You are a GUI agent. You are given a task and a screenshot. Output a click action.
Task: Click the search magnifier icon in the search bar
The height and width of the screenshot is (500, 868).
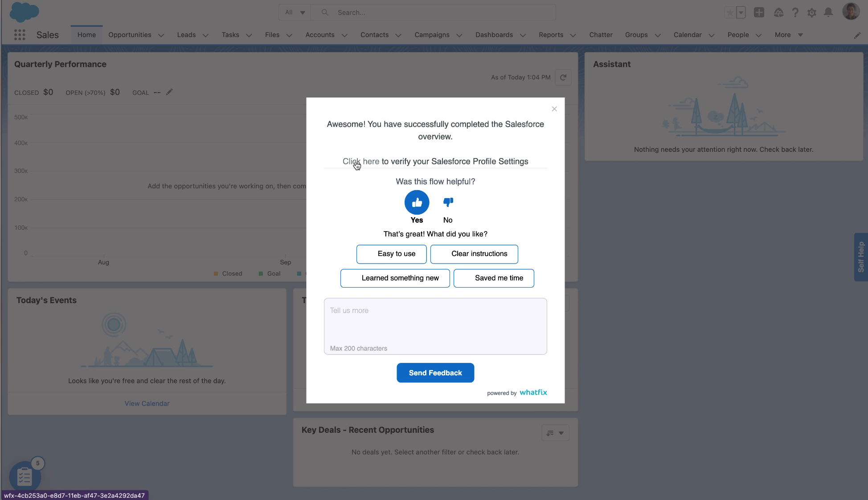pyautogui.click(x=324, y=12)
